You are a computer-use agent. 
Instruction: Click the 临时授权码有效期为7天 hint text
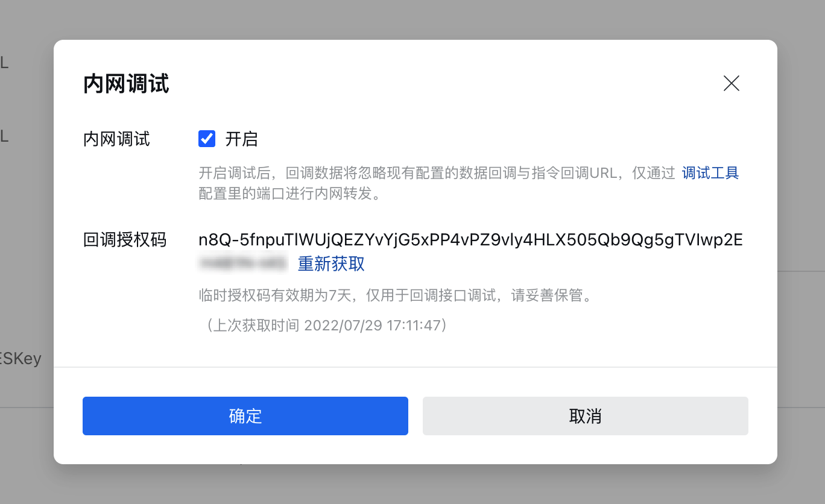[394, 295]
